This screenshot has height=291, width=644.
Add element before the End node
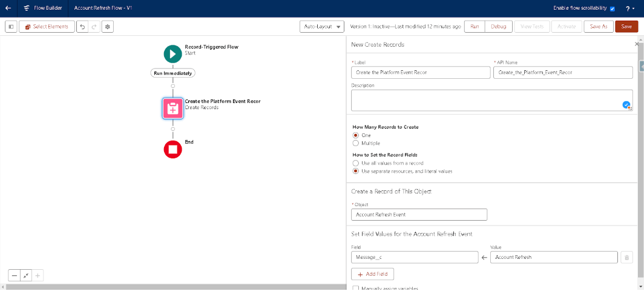173,129
